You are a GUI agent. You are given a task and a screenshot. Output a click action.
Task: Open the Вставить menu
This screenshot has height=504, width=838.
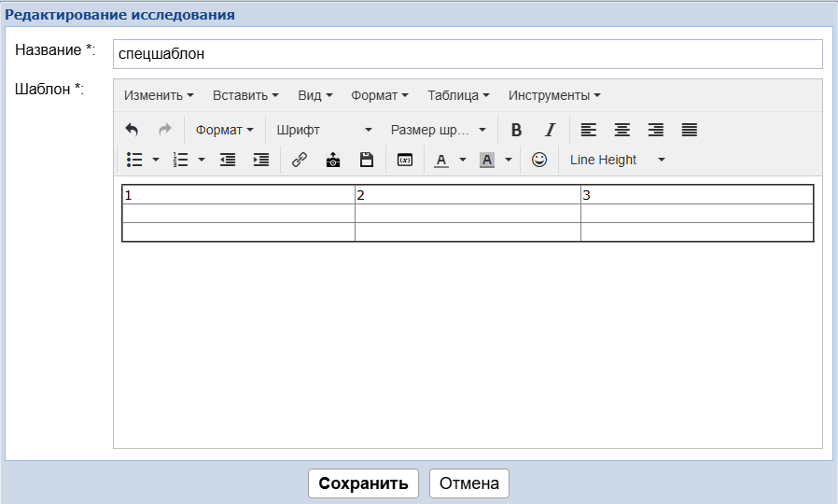click(x=245, y=95)
